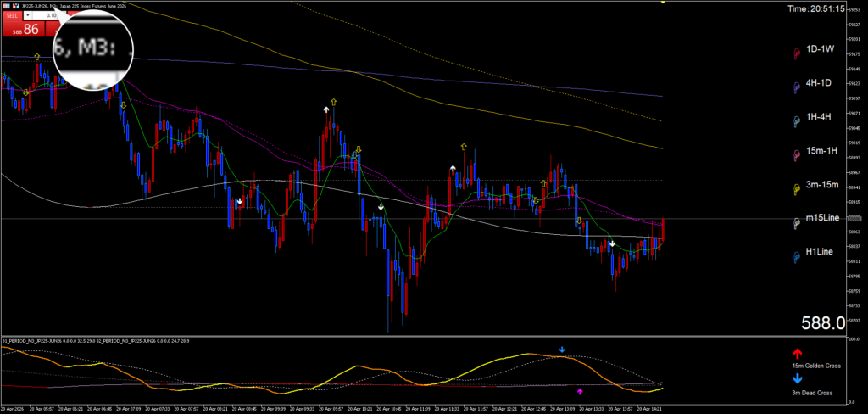Click the red 15m Golden Cross arrow

pos(796,354)
